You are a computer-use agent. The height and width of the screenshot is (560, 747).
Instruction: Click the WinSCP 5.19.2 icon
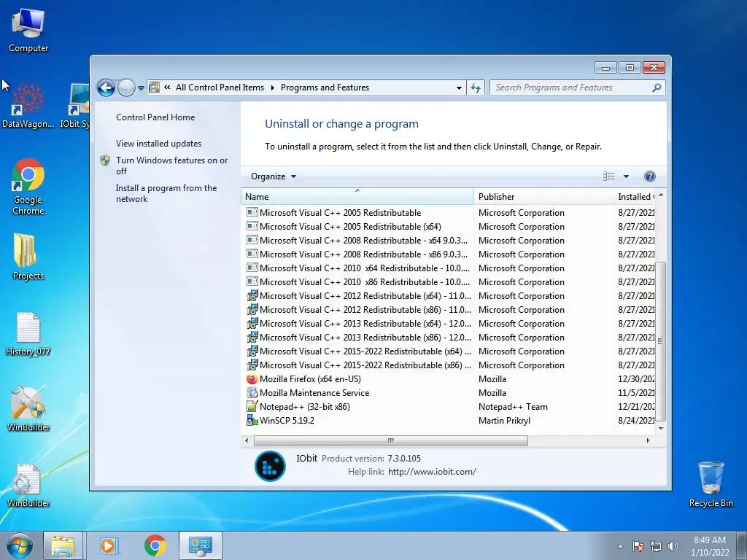click(252, 421)
